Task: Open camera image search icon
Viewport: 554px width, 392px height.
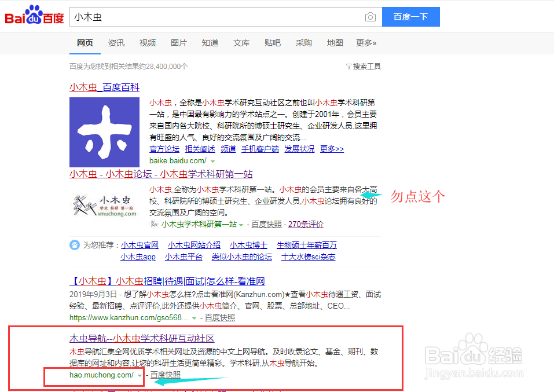Action: point(370,17)
